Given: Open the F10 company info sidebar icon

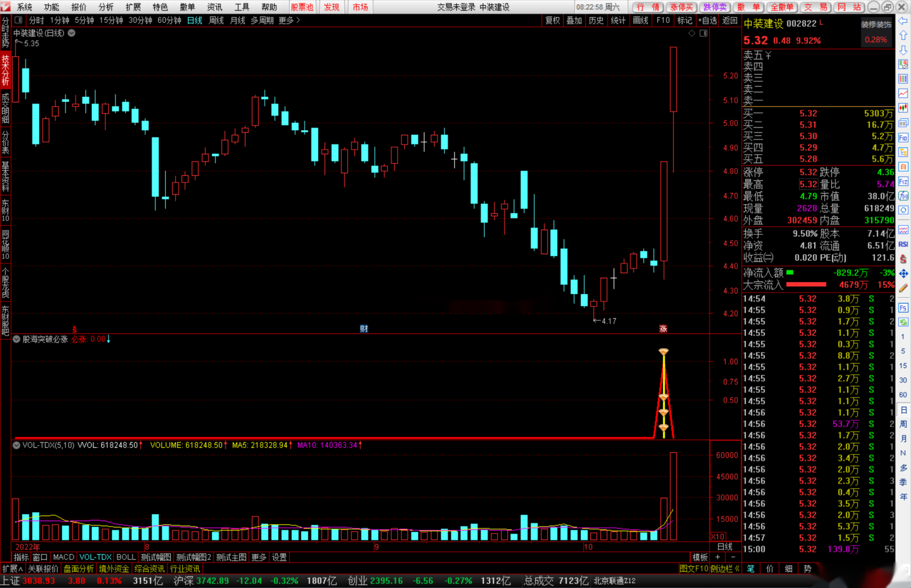Looking at the screenshot, I should click(x=903, y=138).
